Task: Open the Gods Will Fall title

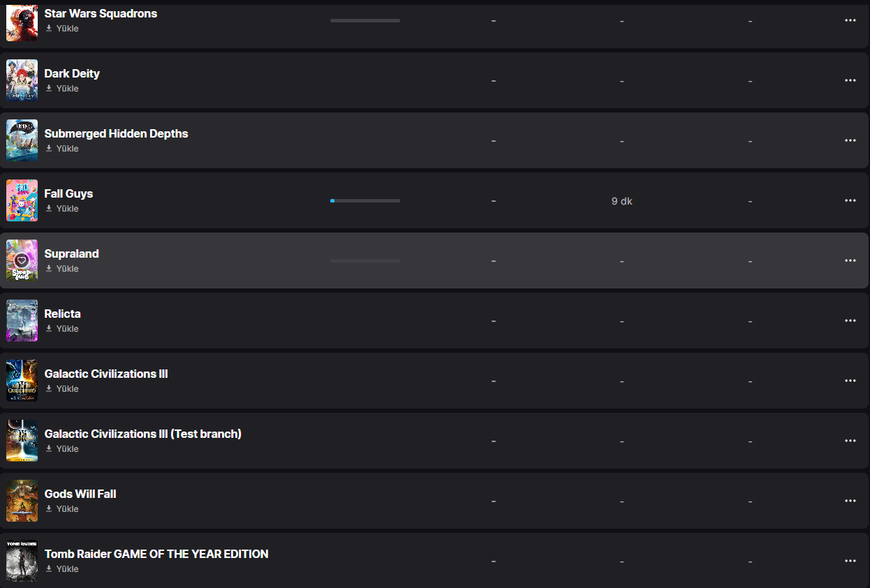Action: tap(80, 494)
